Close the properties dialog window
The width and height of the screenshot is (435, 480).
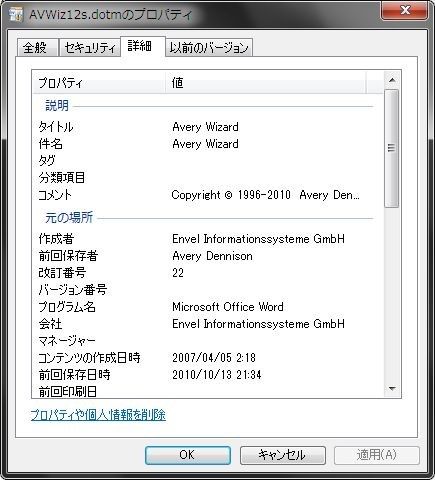pos(405,10)
